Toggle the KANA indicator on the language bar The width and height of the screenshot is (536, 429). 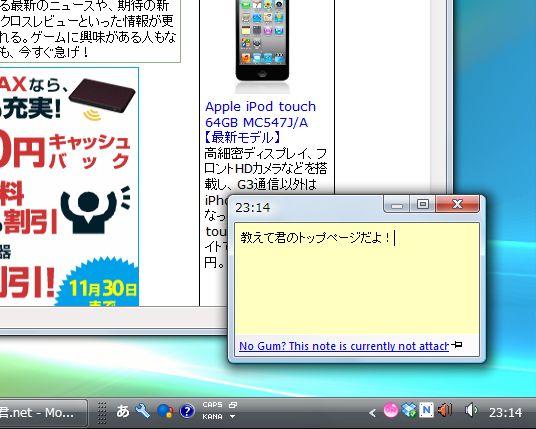212,417
